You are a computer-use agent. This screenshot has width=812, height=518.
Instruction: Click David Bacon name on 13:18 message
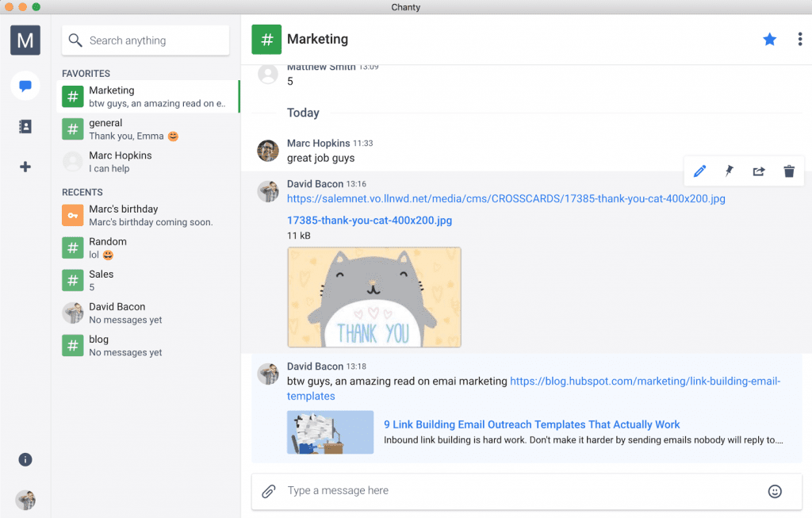(315, 366)
